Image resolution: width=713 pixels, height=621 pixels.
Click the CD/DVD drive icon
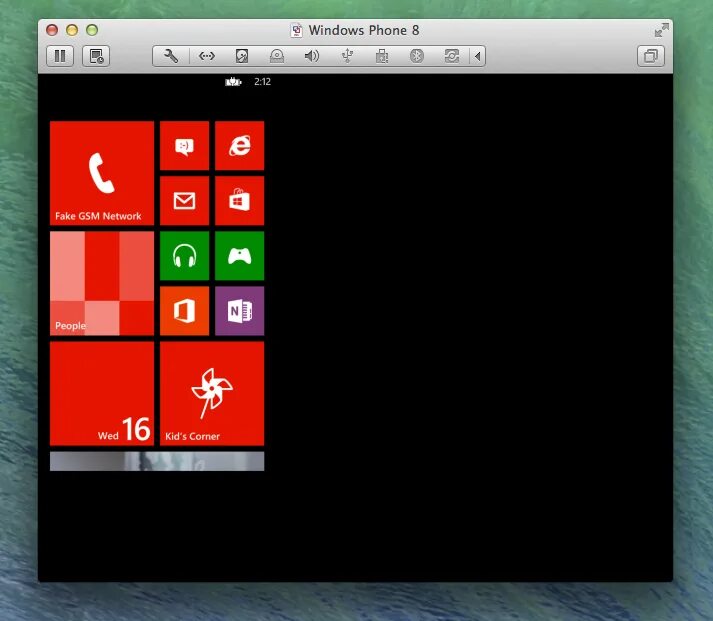[x=277, y=56]
